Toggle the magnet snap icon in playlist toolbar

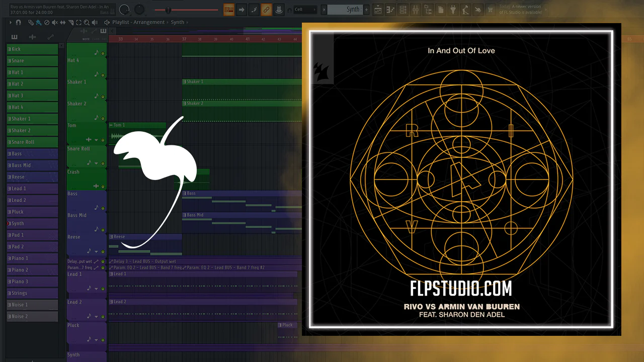pyautogui.click(x=19, y=23)
